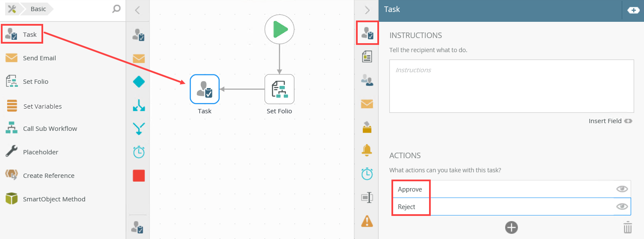Select SmartObject Method cube item
Screen dimensions: 644x239
point(45,199)
